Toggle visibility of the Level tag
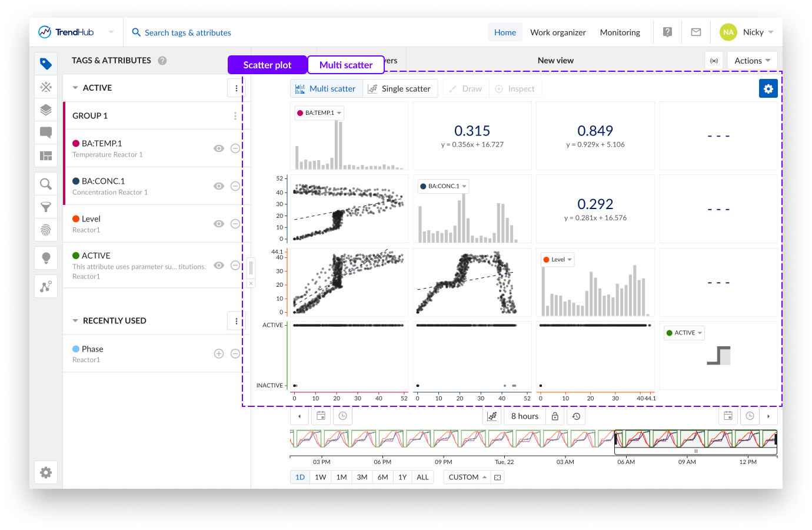812x530 pixels. pyautogui.click(x=218, y=224)
